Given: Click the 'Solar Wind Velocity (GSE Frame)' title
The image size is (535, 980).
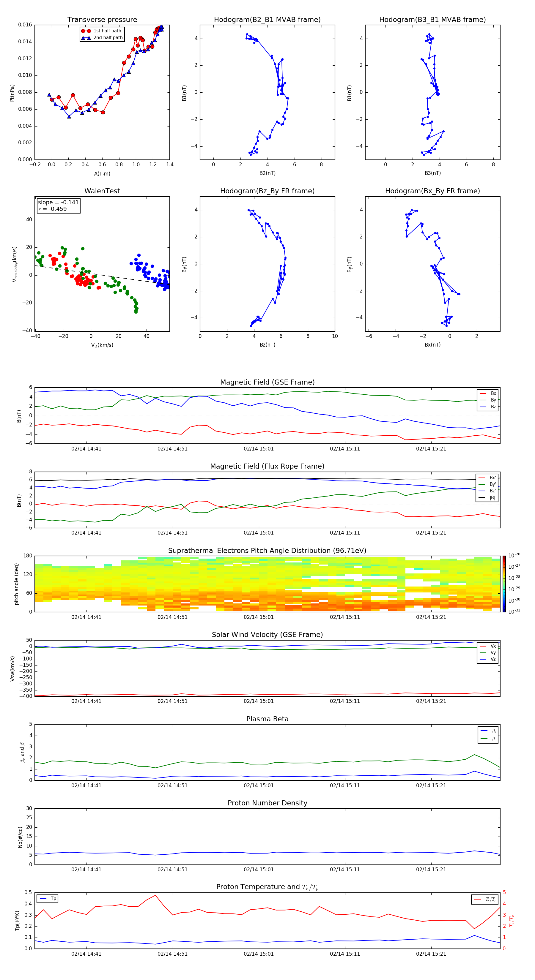Looking at the screenshot, I should point(267,635).
